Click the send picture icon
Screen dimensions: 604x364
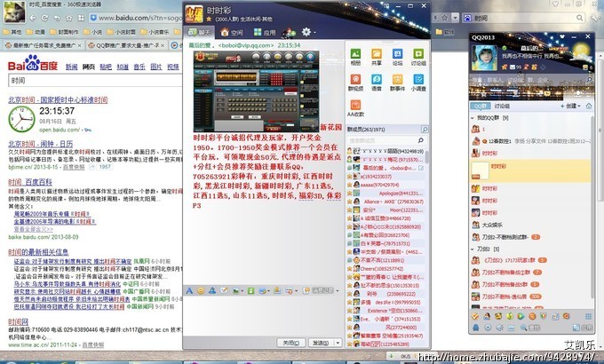click(235, 291)
